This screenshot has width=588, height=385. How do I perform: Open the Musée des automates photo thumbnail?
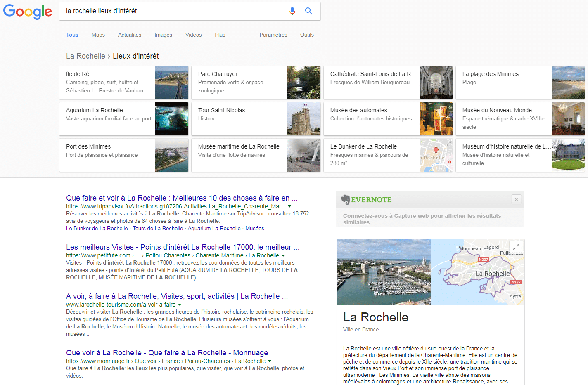pyautogui.click(x=436, y=119)
